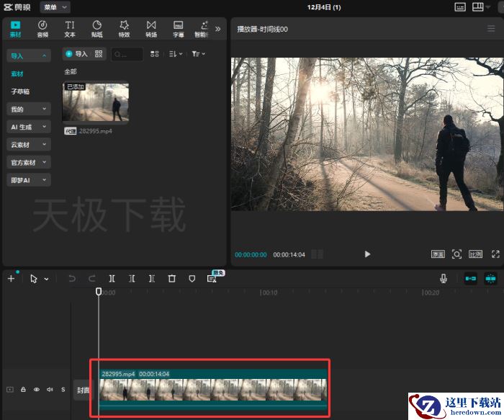Switch to the 音频 audio tab
This screenshot has height=420, width=504.
tap(42, 29)
